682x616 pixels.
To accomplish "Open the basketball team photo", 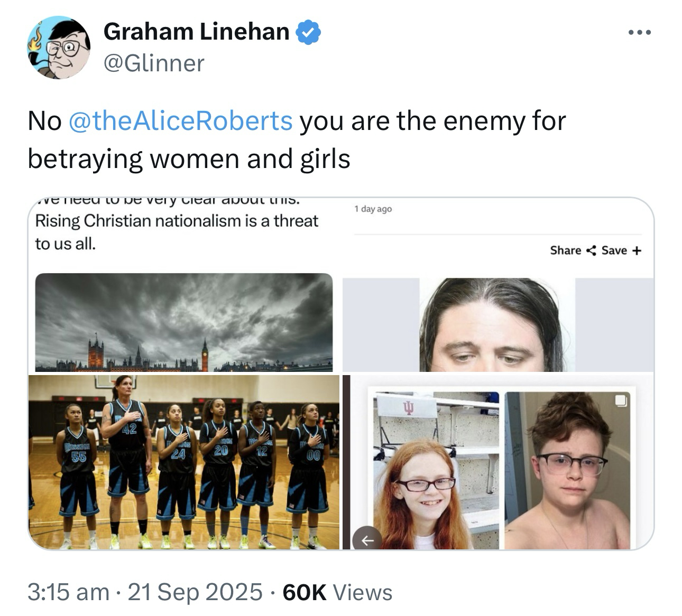I will pyautogui.click(x=184, y=462).
